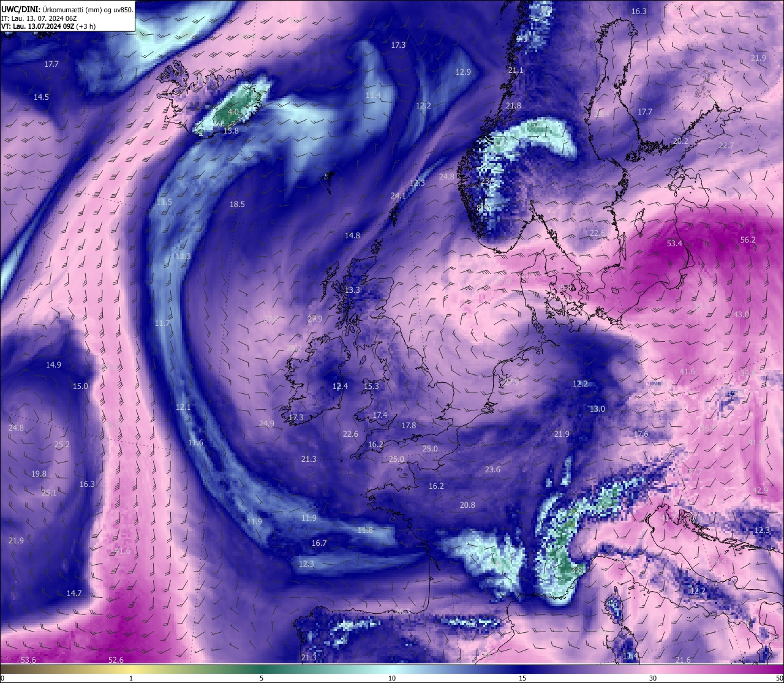Click the 13.3 value over Scotland
784x683 pixels.
pyautogui.click(x=352, y=290)
